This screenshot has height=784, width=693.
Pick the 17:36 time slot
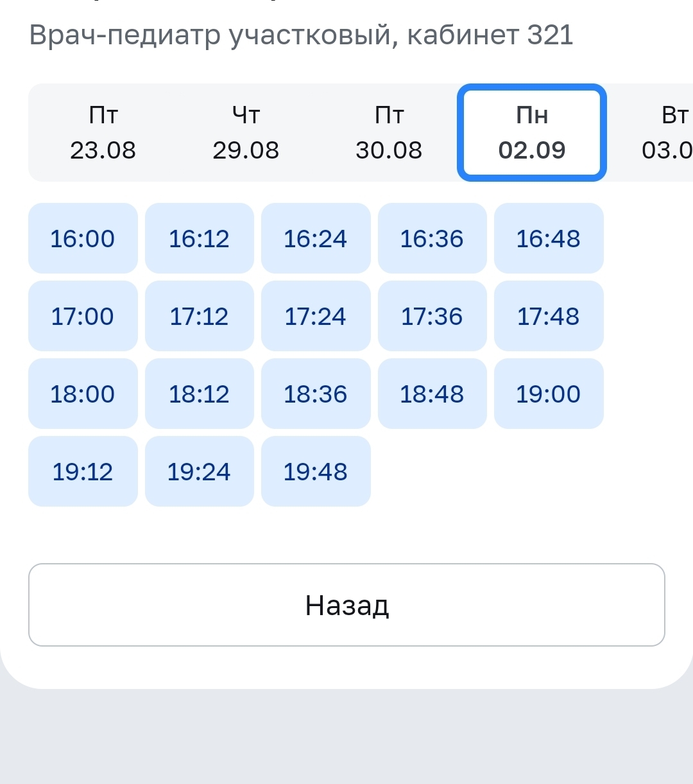click(432, 317)
